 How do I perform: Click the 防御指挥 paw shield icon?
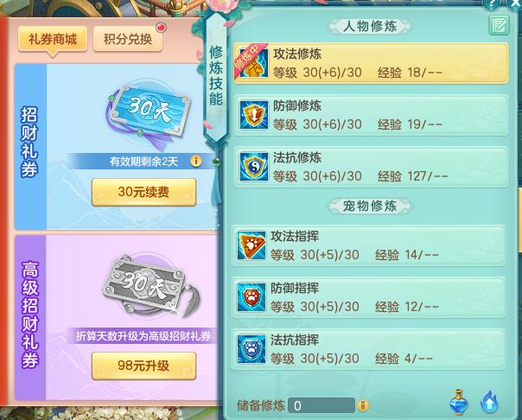coord(251,297)
